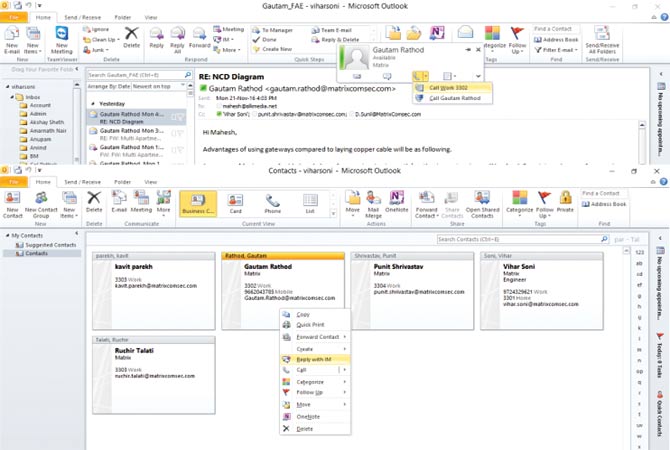Click the Search Contacts field
This screenshot has width=670, height=450.
tap(523, 239)
